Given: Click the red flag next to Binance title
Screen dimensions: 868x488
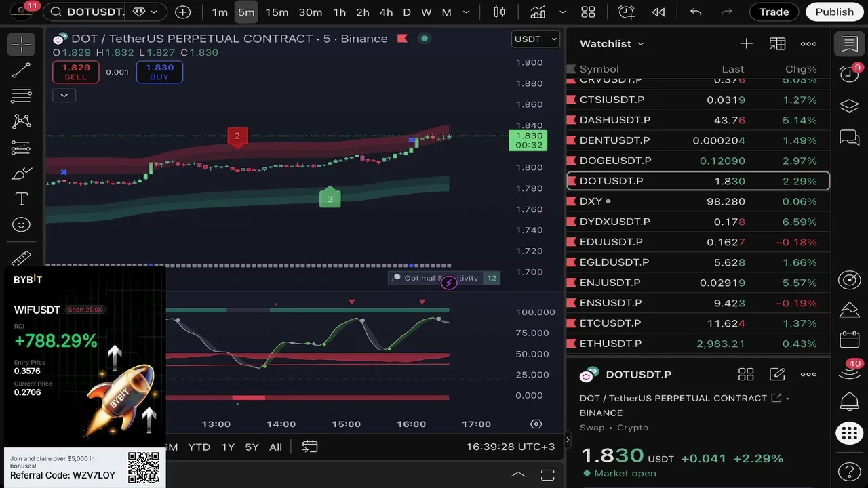Looking at the screenshot, I should [x=402, y=39].
